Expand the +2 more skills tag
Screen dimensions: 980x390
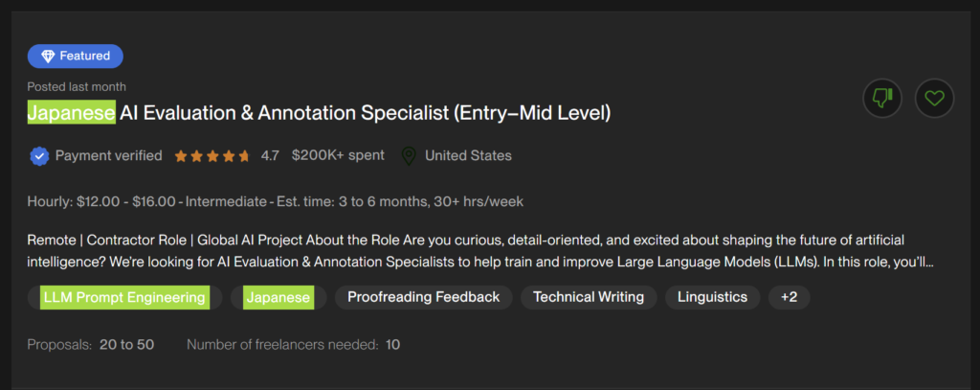[789, 297]
